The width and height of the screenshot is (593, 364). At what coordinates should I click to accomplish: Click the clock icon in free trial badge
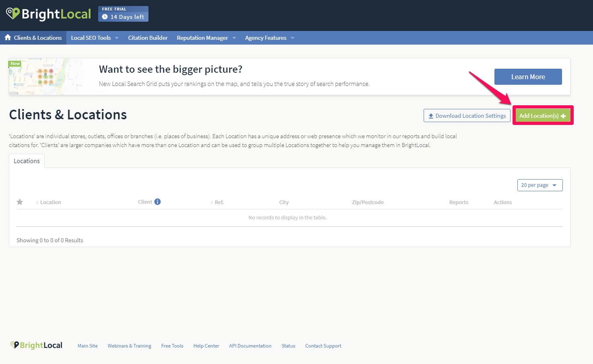point(105,17)
